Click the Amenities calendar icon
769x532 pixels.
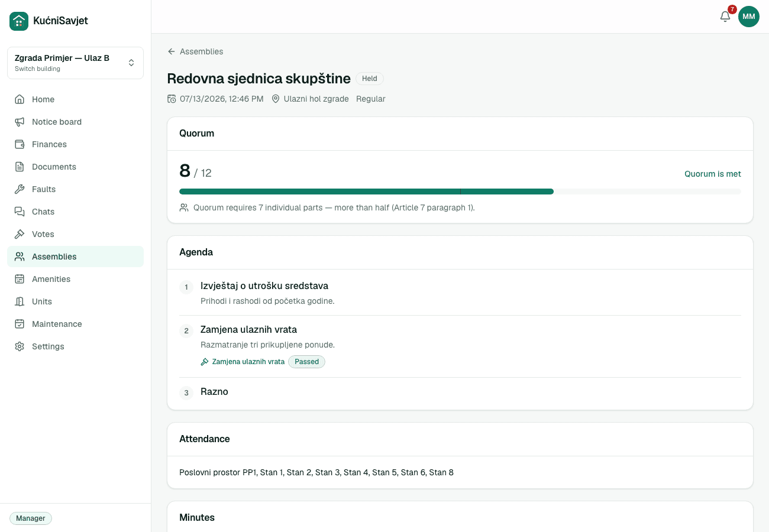(20, 279)
